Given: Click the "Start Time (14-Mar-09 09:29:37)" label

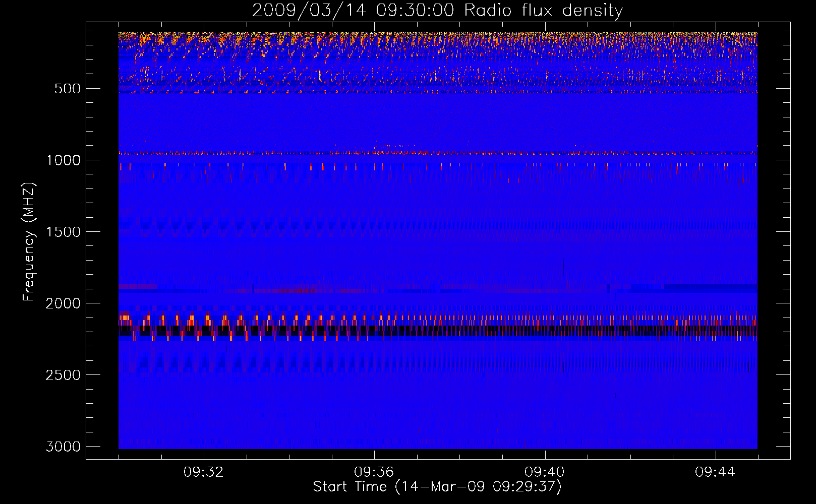Looking at the screenshot, I should [437, 487].
